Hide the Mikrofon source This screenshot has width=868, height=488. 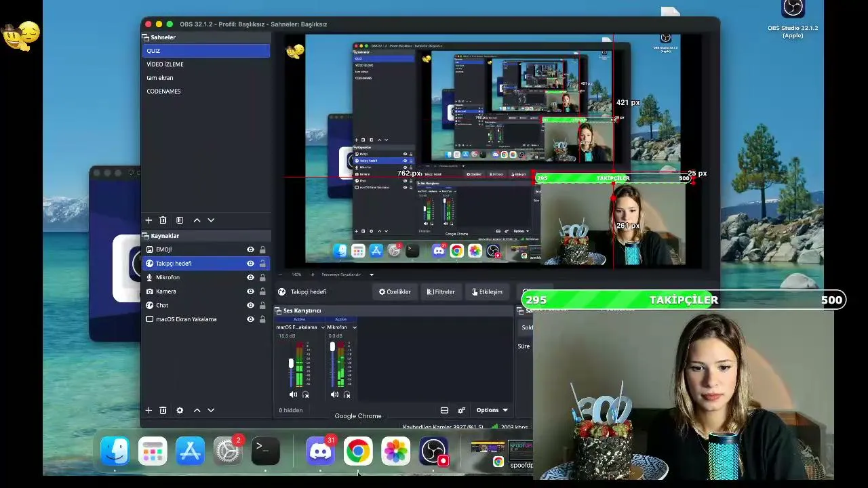coord(250,277)
